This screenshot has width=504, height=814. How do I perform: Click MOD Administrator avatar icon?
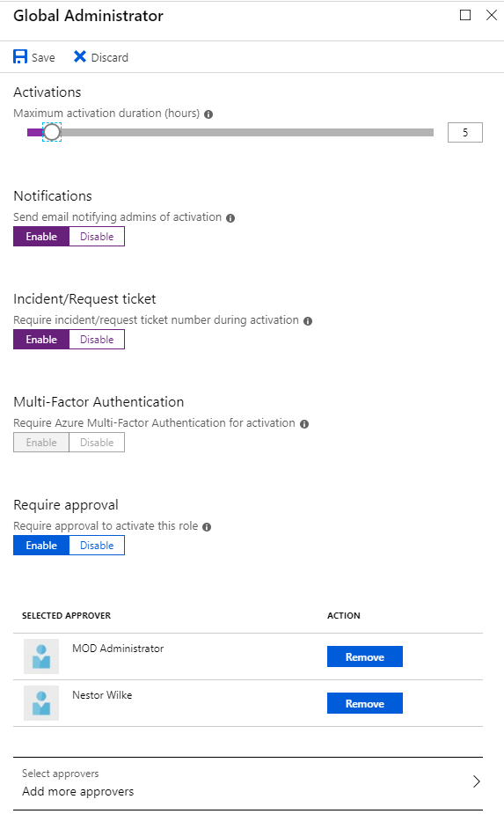pyautogui.click(x=41, y=656)
